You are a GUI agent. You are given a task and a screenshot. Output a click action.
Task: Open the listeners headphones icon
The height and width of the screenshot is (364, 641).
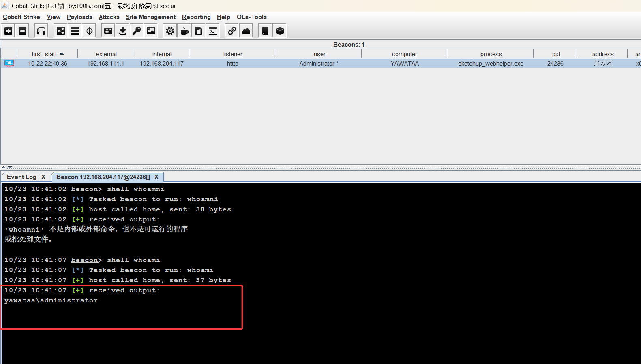(x=41, y=31)
